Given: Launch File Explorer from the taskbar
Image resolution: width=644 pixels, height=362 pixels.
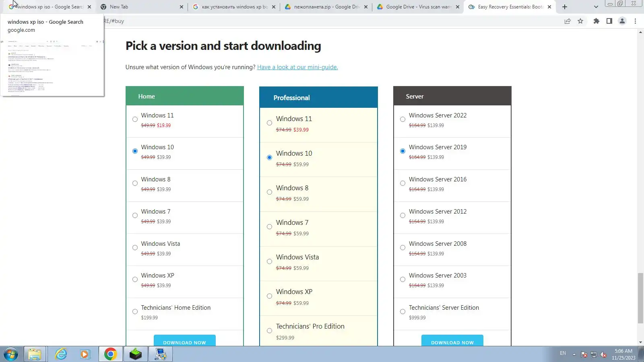Looking at the screenshot, I should coord(35,354).
